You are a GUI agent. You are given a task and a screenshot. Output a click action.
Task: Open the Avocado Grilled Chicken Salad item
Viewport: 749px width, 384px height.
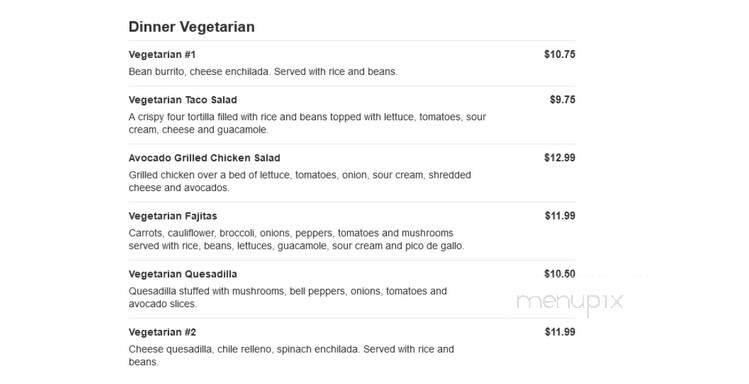click(x=204, y=158)
